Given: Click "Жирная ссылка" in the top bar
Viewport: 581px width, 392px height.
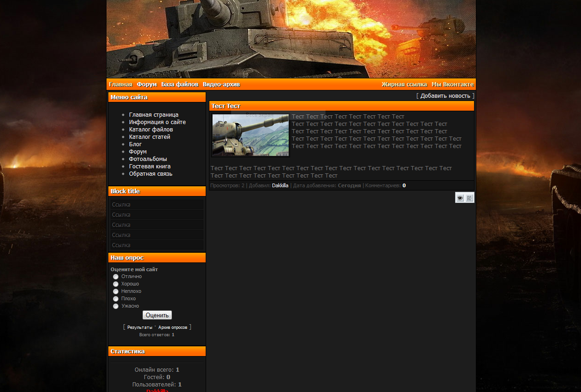Looking at the screenshot, I should tap(404, 84).
